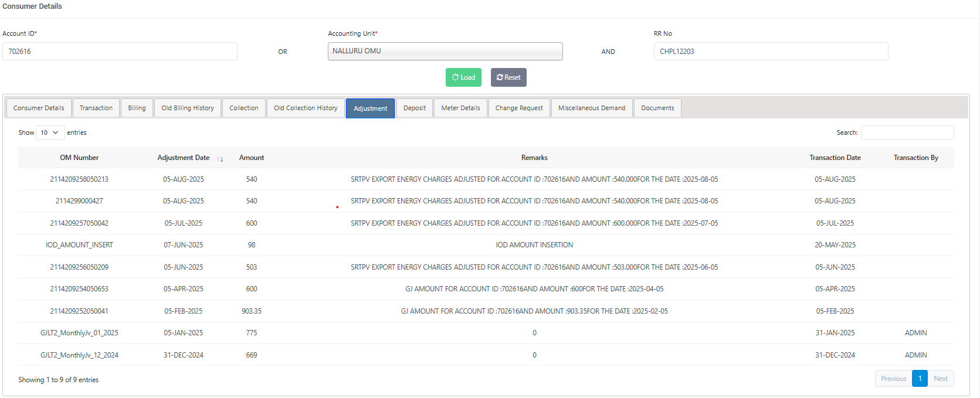Click the IOD AMOUNT INSERTION remark
This screenshot has width=980, height=398.
pos(534,245)
